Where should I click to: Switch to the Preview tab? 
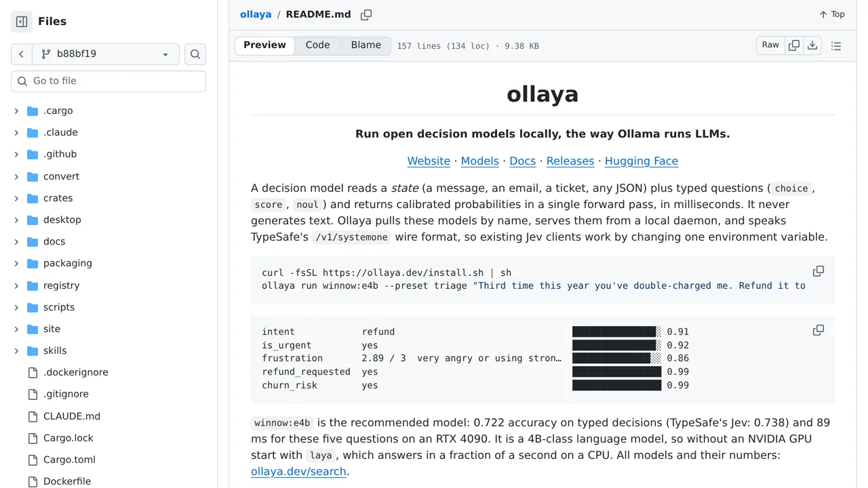pyautogui.click(x=264, y=45)
